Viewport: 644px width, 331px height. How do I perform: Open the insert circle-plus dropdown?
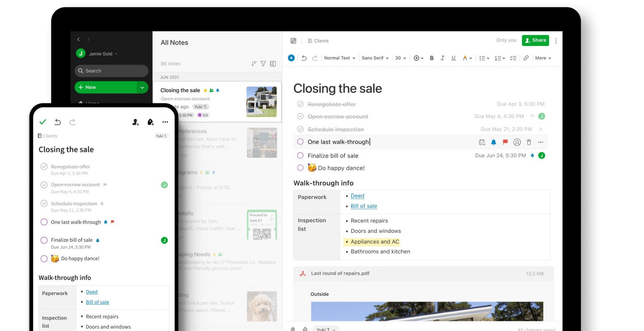pyautogui.click(x=418, y=58)
